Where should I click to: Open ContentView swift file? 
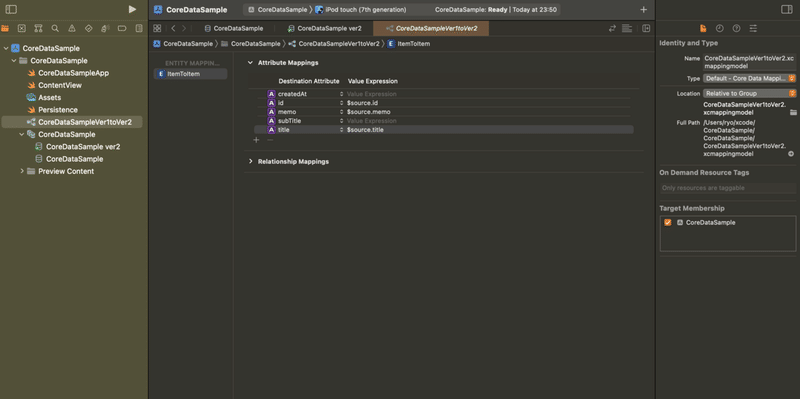(x=60, y=85)
